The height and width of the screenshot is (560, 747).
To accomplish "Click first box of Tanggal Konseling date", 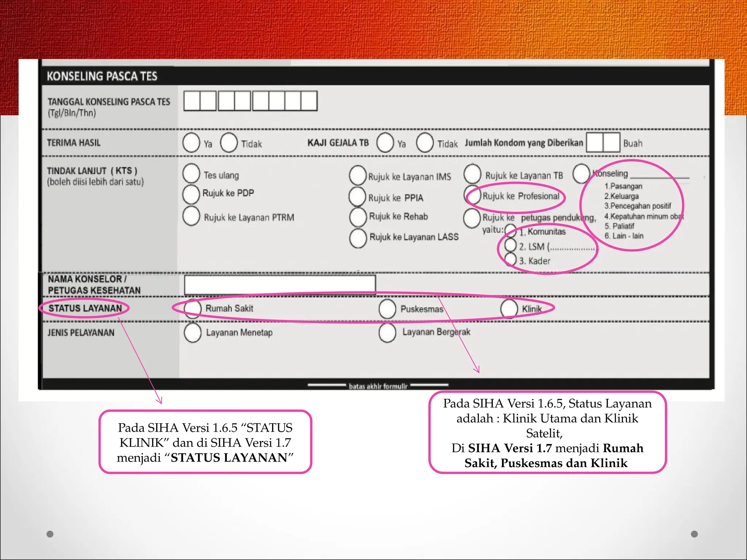I will 192,101.
